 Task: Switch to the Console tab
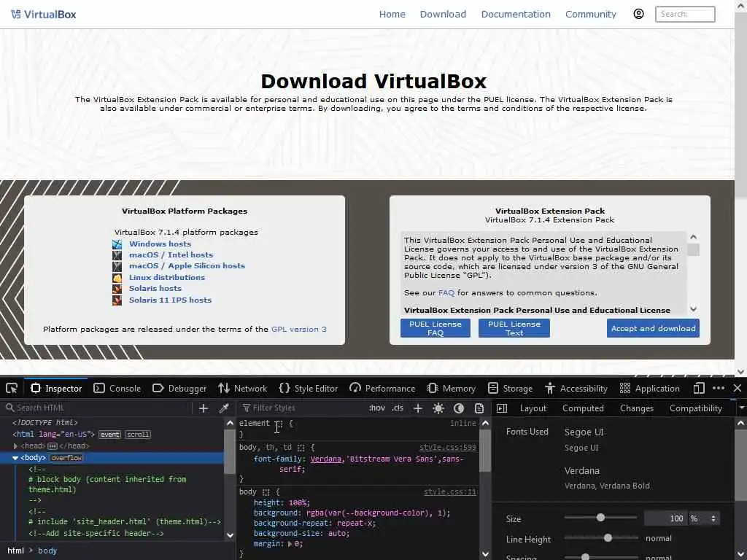click(x=117, y=388)
